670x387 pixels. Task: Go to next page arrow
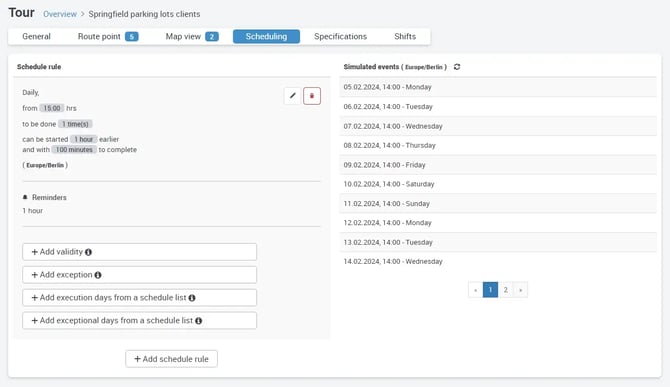coord(520,290)
